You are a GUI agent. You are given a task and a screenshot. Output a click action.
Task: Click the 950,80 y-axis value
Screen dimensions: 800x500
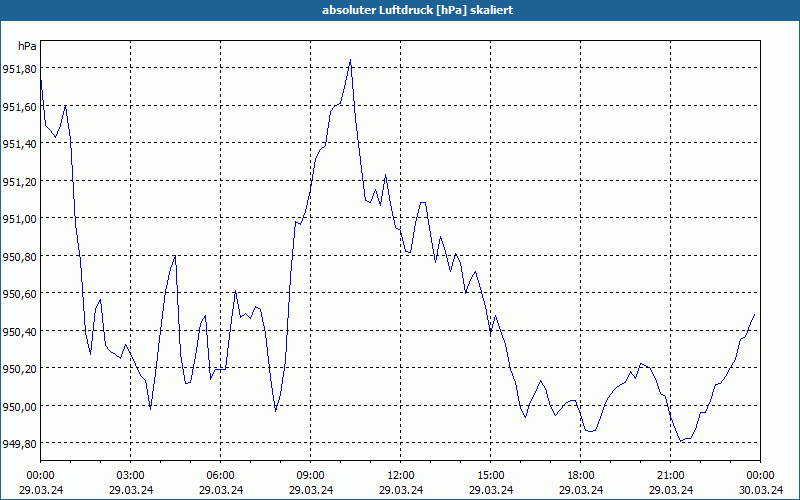click(x=19, y=257)
